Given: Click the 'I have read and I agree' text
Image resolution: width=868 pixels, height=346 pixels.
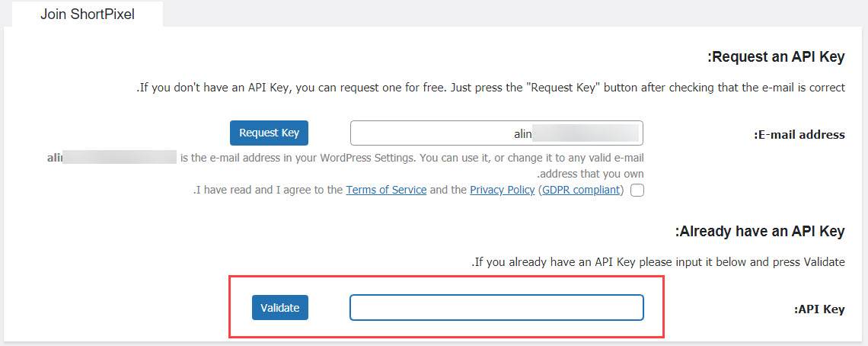Looking at the screenshot, I should pos(268,191).
